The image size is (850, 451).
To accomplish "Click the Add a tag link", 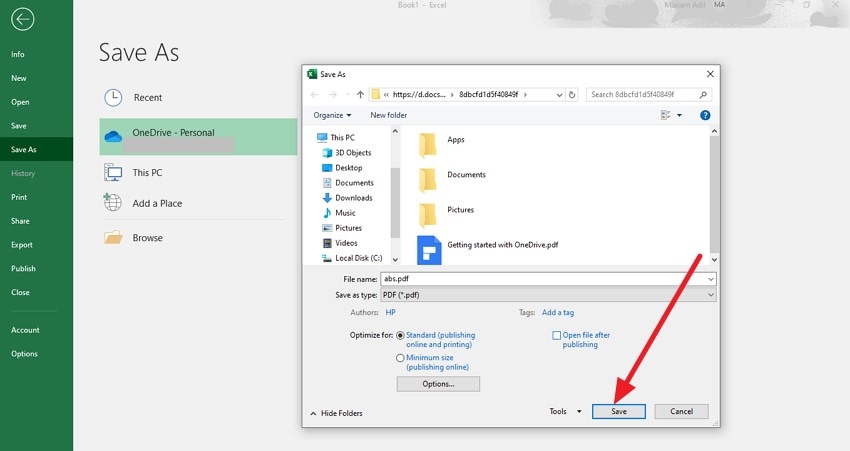I will [558, 313].
